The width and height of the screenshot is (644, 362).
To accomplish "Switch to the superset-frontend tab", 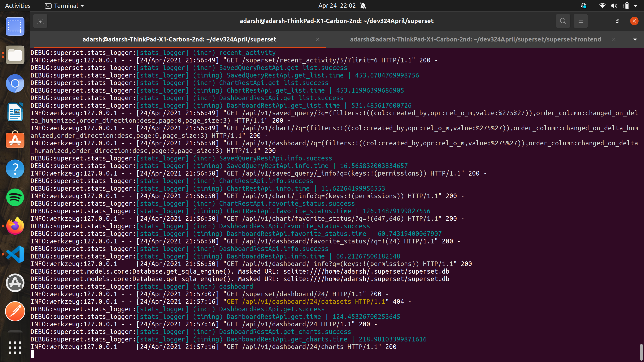I will click(475, 39).
